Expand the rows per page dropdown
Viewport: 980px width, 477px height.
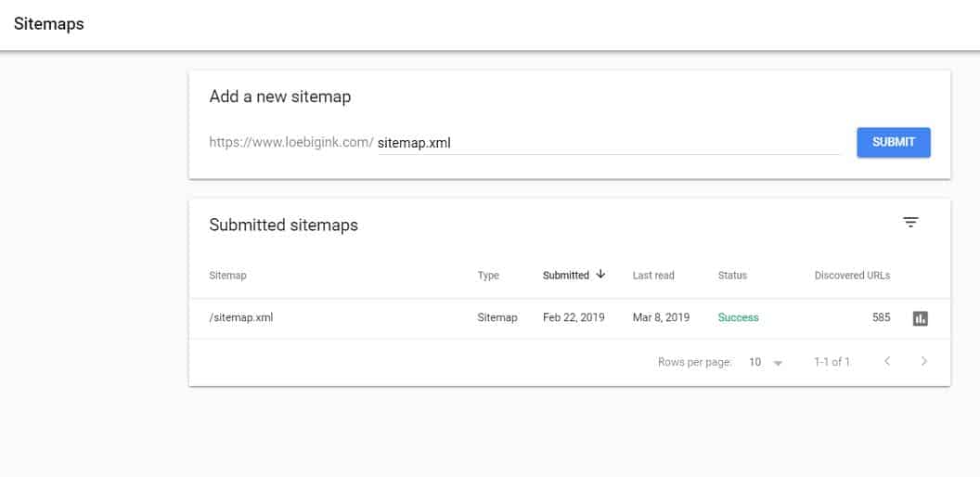point(767,363)
